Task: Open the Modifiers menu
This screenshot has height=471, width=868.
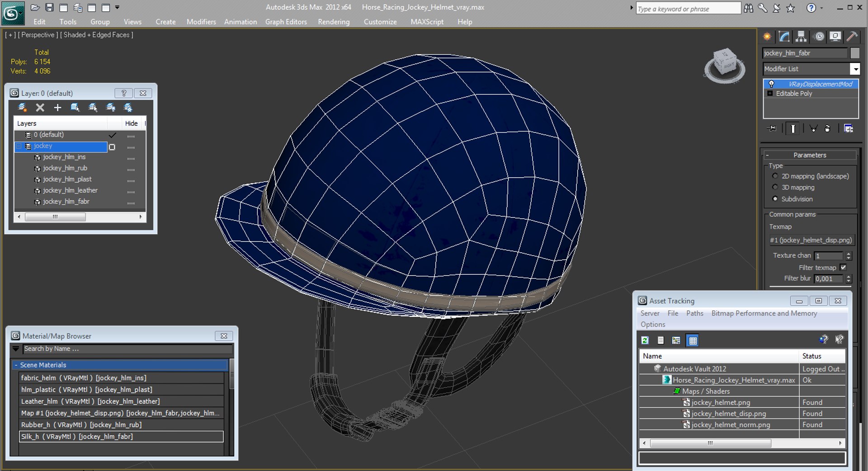Action: click(201, 22)
